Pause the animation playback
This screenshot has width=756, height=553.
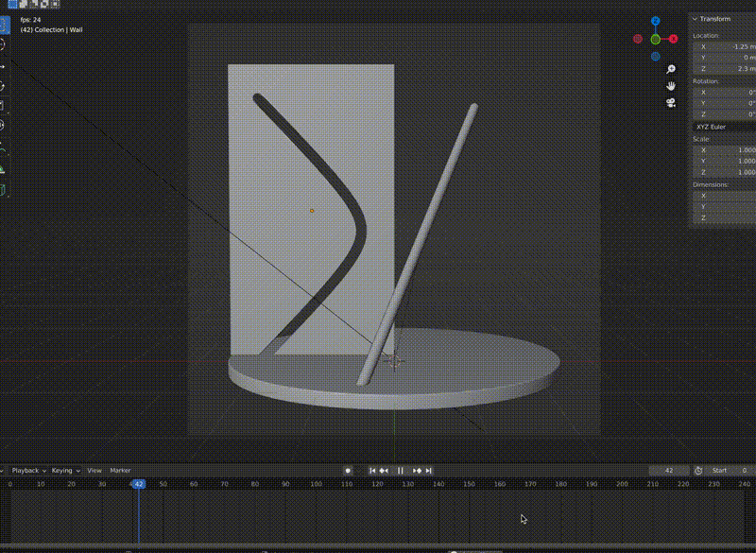pyautogui.click(x=400, y=471)
